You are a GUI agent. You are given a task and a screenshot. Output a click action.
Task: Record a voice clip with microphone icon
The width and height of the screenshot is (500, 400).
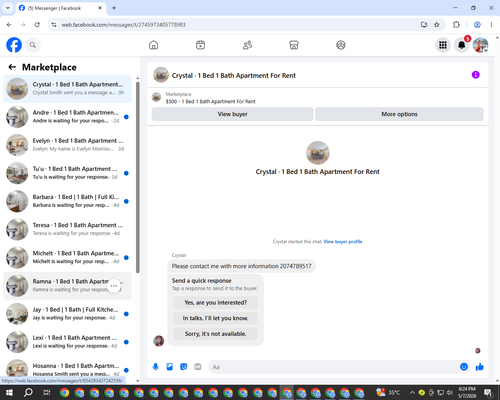(x=155, y=367)
